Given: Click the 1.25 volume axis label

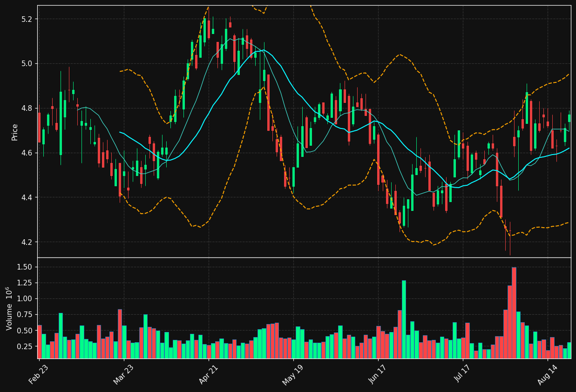Looking at the screenshot, I should tap(24, 283).
